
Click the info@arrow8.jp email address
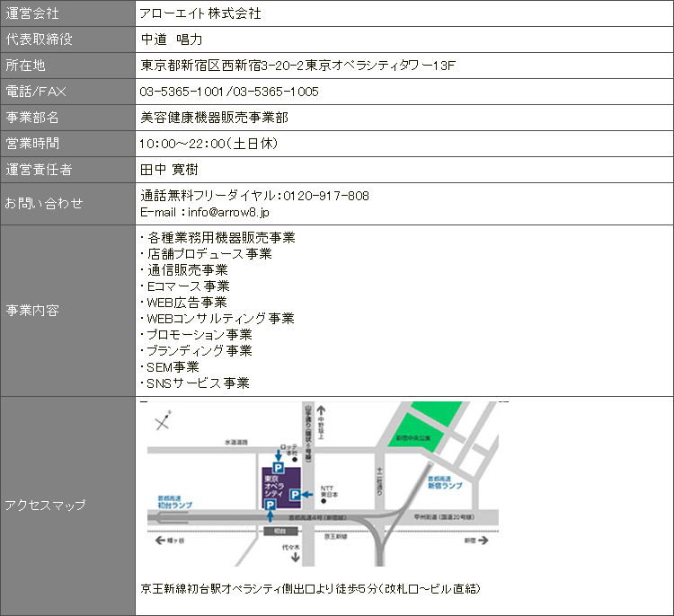pyautogui.click(x=228, y=212)
